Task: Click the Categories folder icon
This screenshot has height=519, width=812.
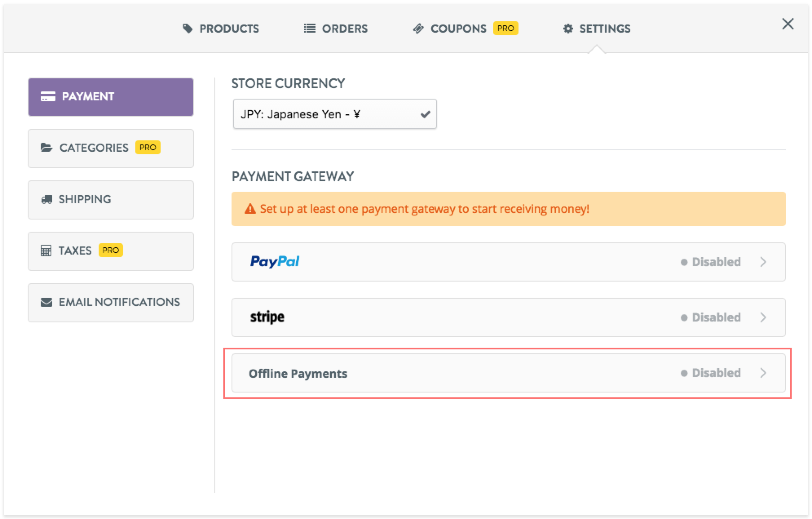Action: [x=46, y=148]
